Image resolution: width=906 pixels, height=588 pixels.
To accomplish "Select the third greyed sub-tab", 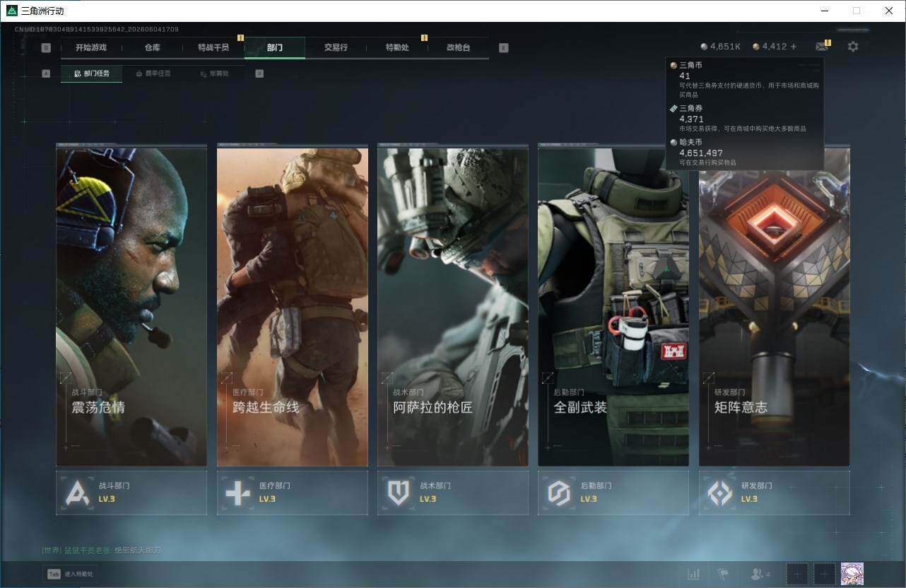I will pos(214,73).
